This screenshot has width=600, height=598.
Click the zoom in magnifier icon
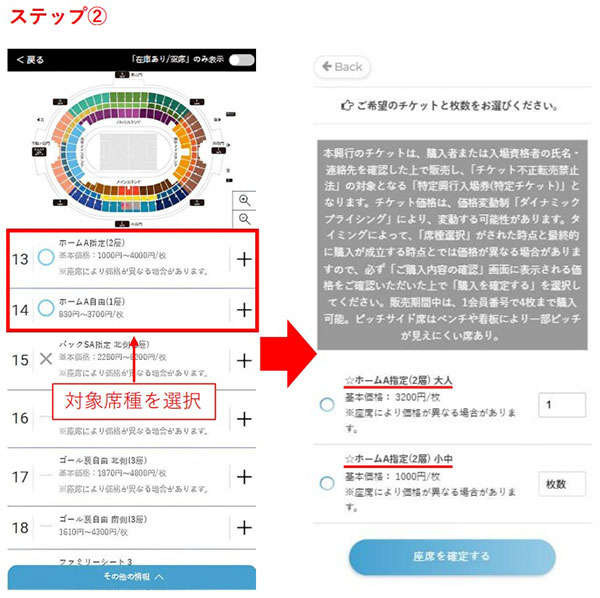pos(245,200)
